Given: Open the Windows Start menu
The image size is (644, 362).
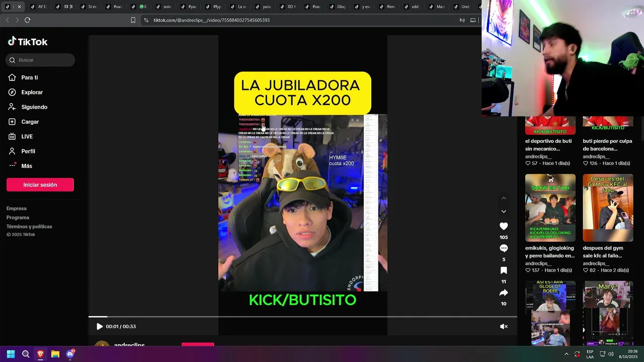Looking at the screenshot, I should point(11,354).
